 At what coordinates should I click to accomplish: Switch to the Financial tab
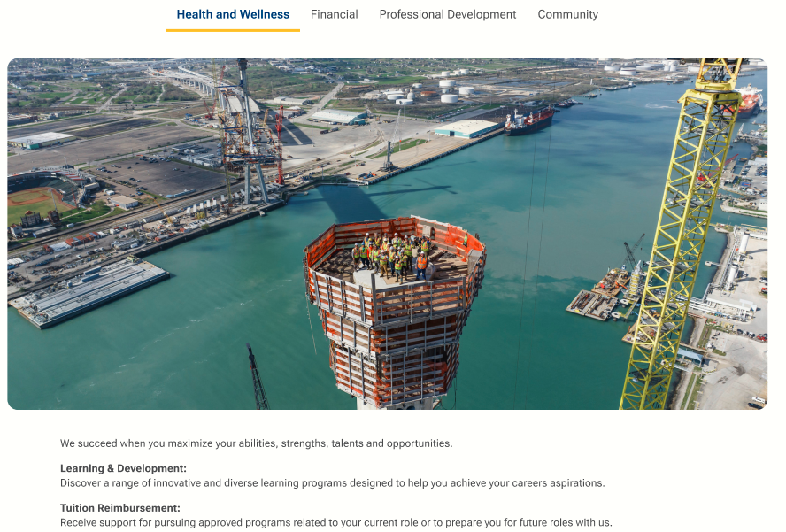pos(334,14)
